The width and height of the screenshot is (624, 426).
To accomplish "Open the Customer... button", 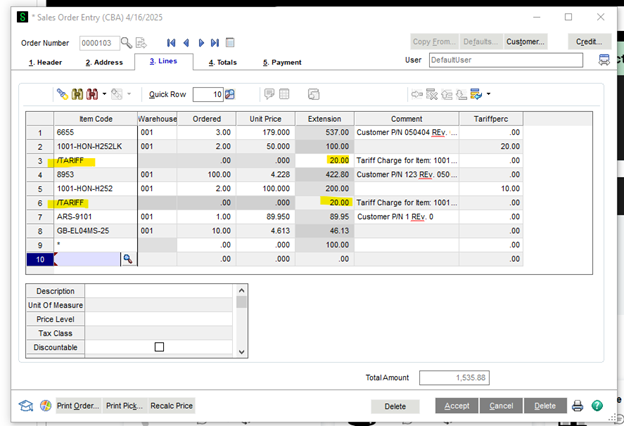I will coord(525,42).
